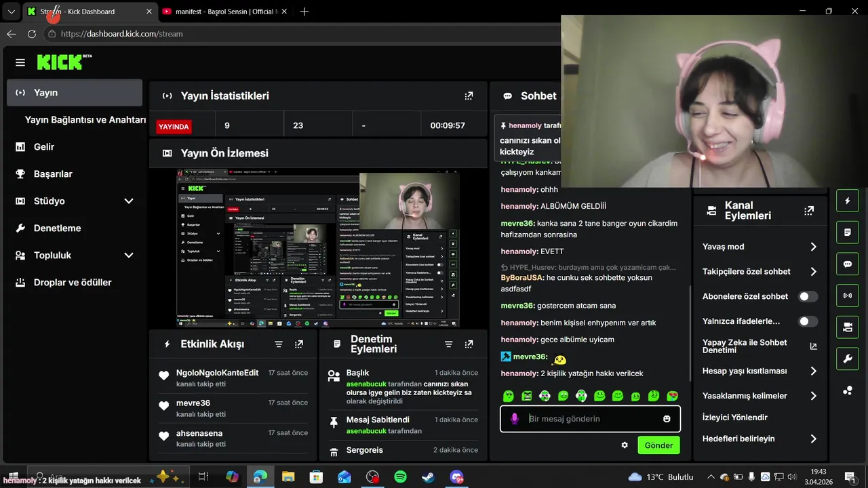Open the browser tab list dropdown arrow
The width and height of the screenshot is (868, 488).
[11, 12]
